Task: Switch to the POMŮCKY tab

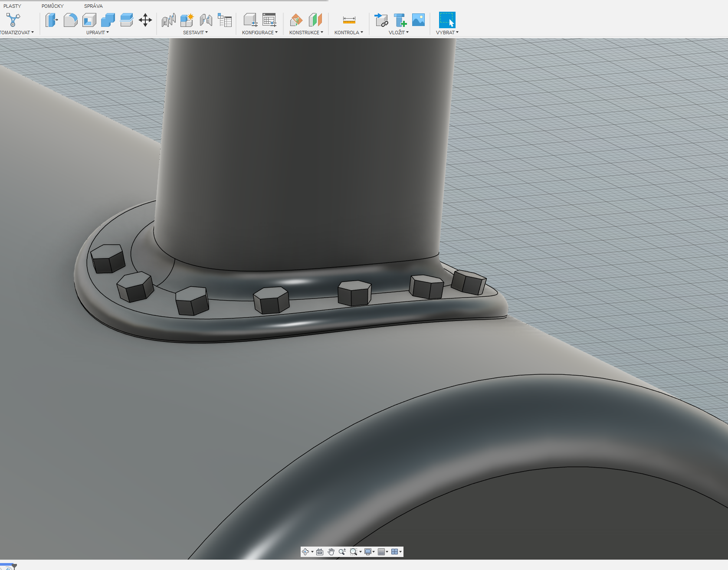Action: pyautogui.click(x=52, y=6)
